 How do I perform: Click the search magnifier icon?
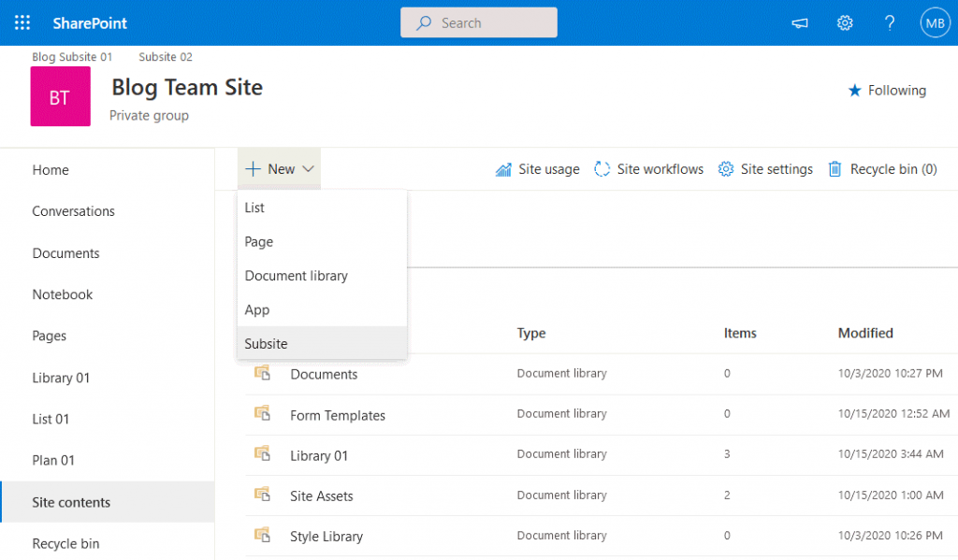(x=426, y=22)
